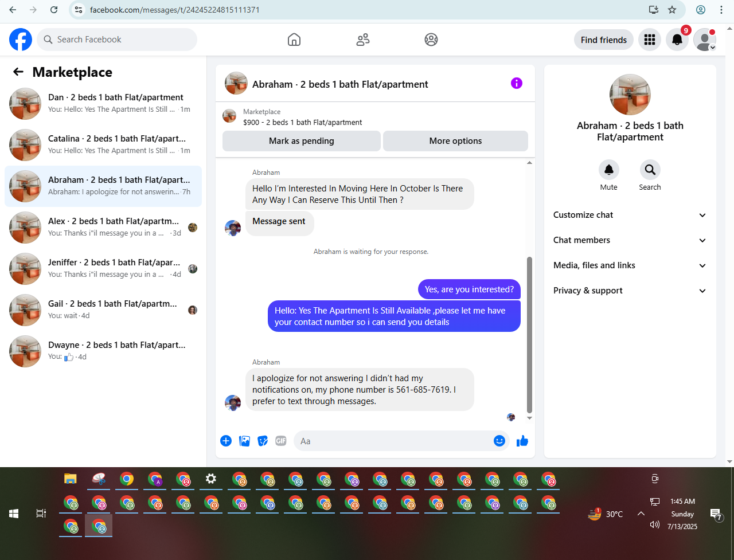The height and width of the screenshot is (560, 734).
Task: Open the Facebook menu grid icon
Action: pyautogui.click(x=650, y=40)
